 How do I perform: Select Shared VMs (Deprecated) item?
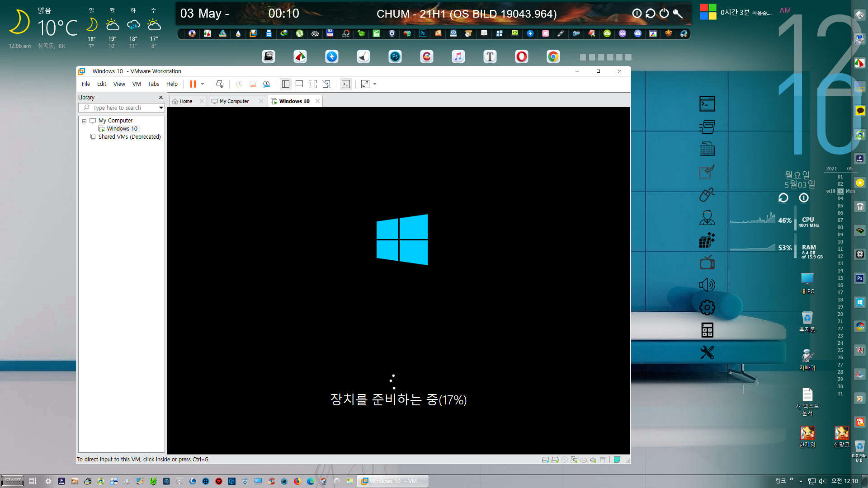129,137
